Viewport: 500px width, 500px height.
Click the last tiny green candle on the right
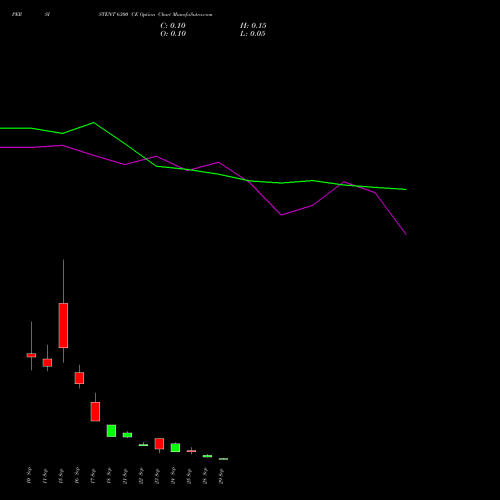coord(223,459)
